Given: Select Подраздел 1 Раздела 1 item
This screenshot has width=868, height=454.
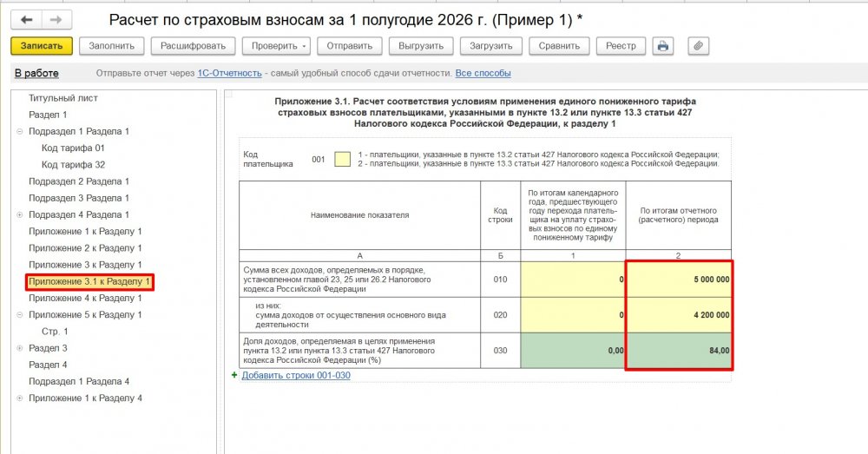Looking at the screenshot, I should coord(79,131).
